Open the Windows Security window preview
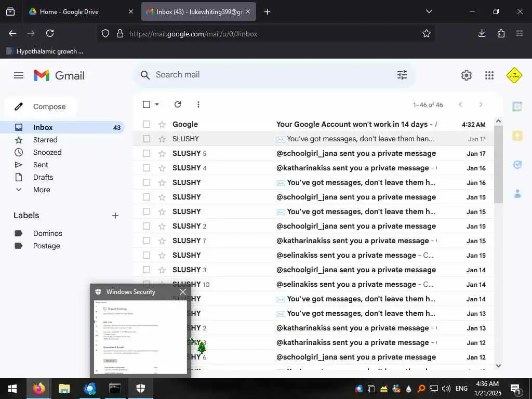The height and width of the screenshot is (399, 532). (140, 337)
